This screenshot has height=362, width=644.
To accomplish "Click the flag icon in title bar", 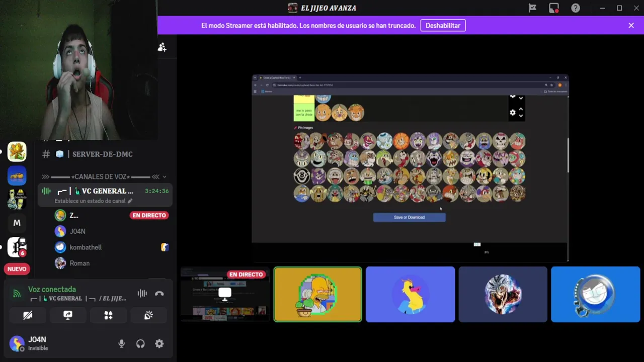I will [x=532, y=8].
